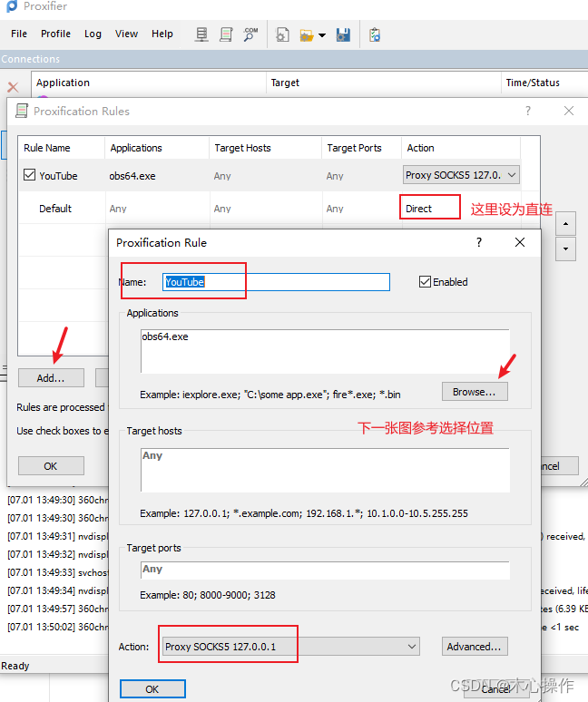
Task: Click the open profile folder icon
Action: point(307,35)
